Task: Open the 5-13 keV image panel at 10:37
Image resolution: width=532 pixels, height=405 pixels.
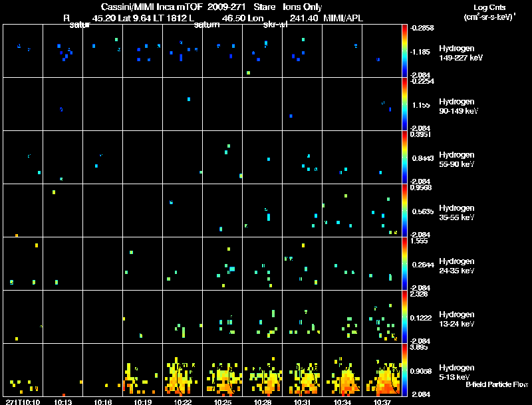Action: pos(382,370)
